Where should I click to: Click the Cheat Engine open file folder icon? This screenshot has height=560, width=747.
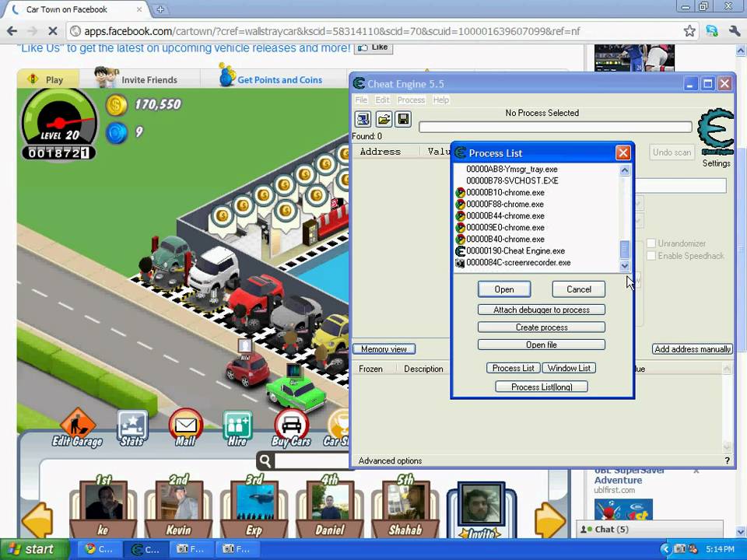point(384,119)
